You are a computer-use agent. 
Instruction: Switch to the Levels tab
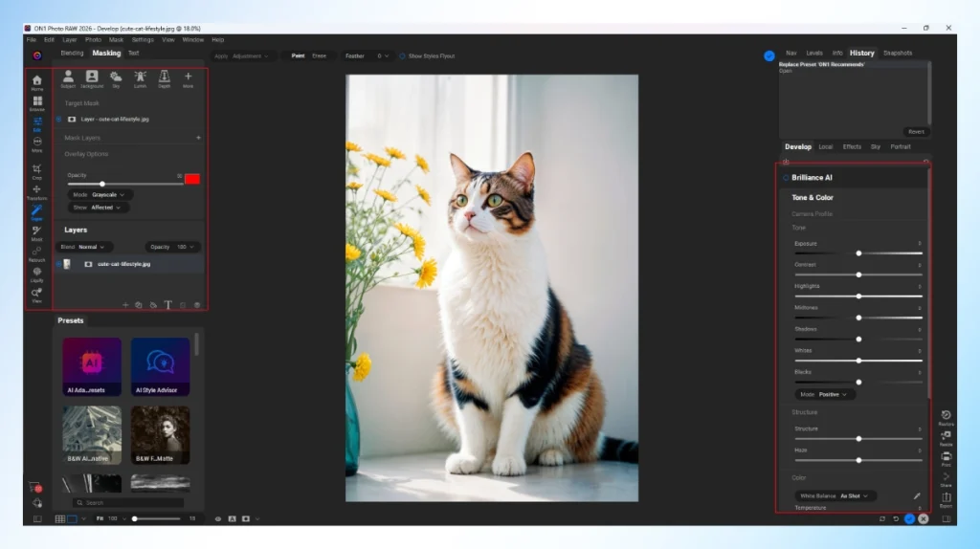tap(814, 54)
